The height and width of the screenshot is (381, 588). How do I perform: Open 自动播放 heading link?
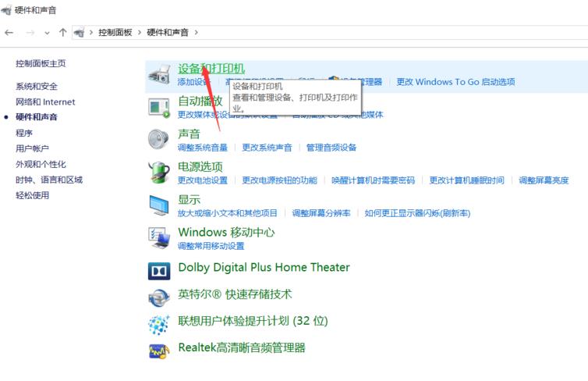[x=200, y=101]
